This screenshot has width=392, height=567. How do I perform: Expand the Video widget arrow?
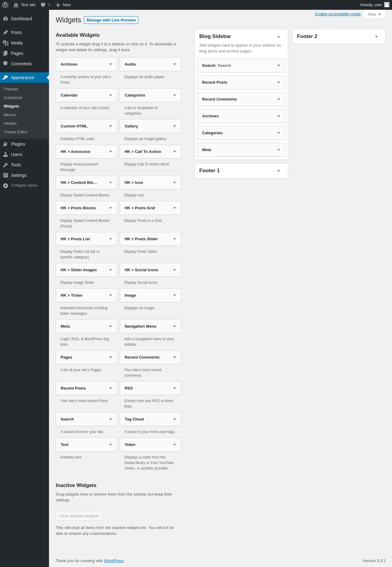175,445
